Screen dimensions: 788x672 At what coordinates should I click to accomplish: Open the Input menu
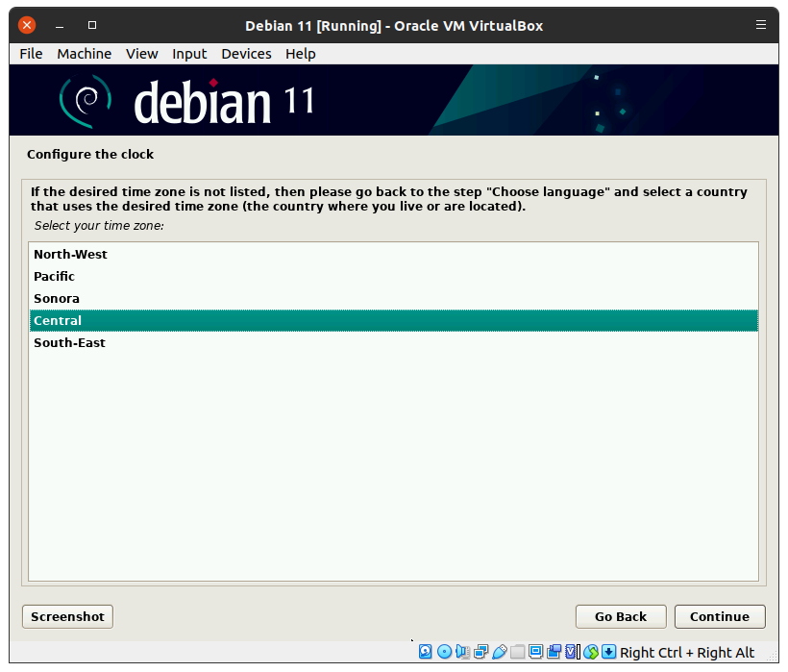click(x=189, y=54)
